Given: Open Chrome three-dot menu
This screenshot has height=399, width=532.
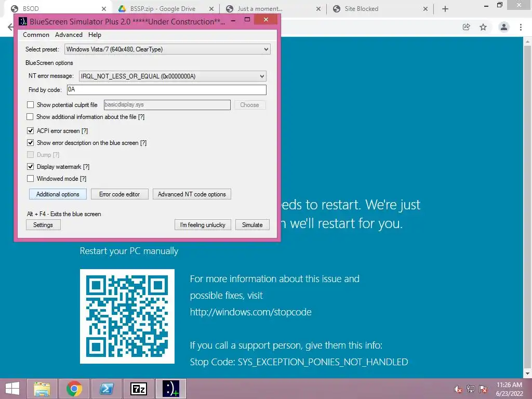Looking at the screenshot, I should (x=521, y=27).
